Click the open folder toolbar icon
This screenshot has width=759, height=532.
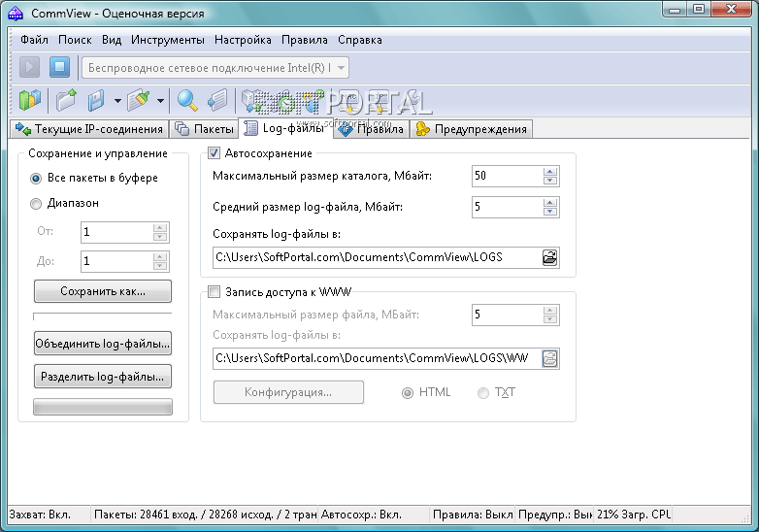pyautogui.click(x=66, y=100)
